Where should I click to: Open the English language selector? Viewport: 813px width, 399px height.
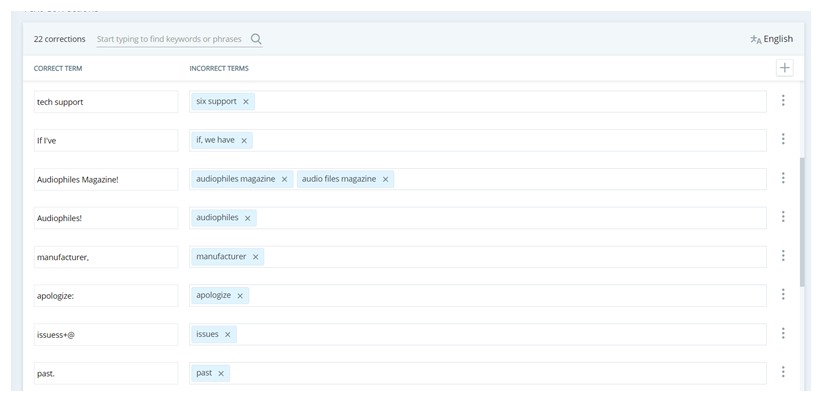(x=772, y=39)
